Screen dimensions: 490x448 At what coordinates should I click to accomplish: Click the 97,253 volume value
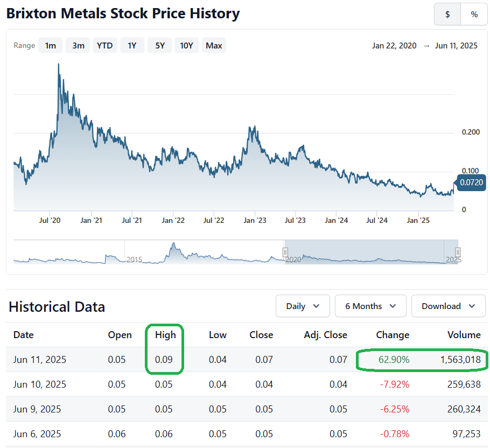coord(466,433)
